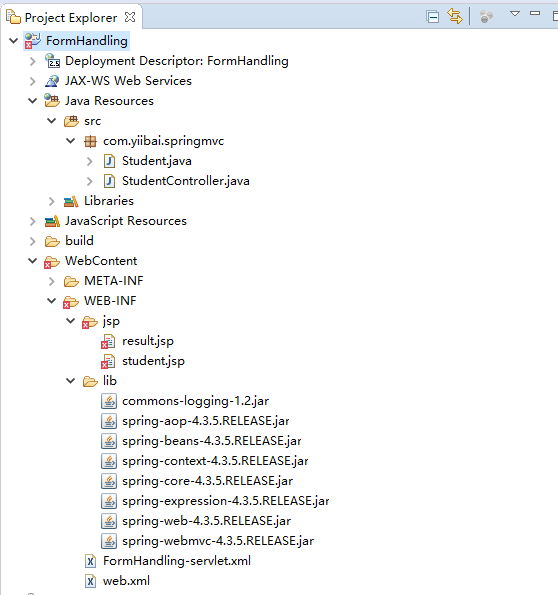Select the com.yiibai.springmvc package icon
This screenshot has width=558, height=595.
(90, 142)
